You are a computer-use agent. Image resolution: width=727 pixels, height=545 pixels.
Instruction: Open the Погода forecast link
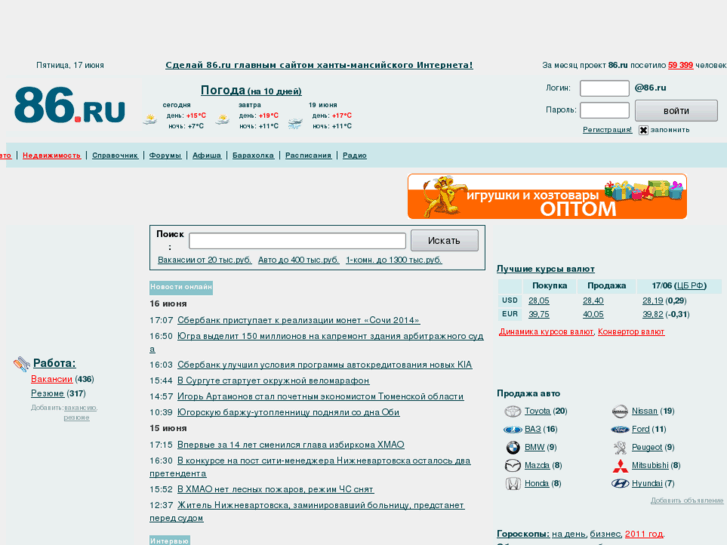(251, 90)
